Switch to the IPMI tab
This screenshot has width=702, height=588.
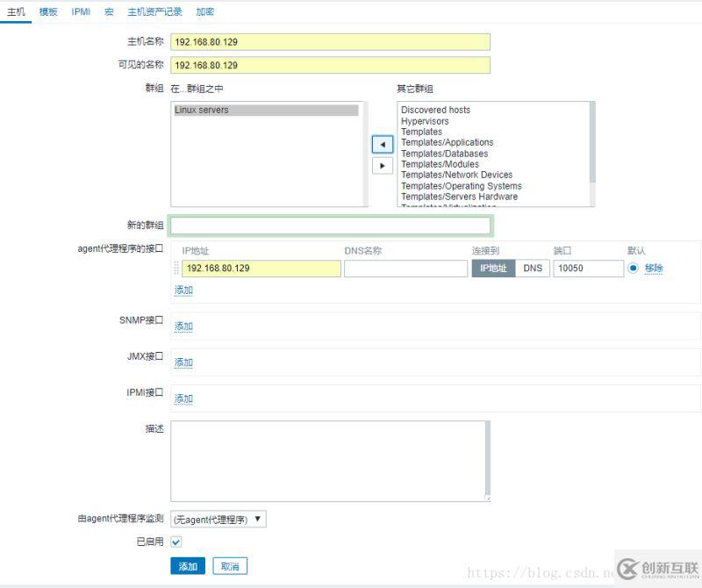tap(81, 11)
